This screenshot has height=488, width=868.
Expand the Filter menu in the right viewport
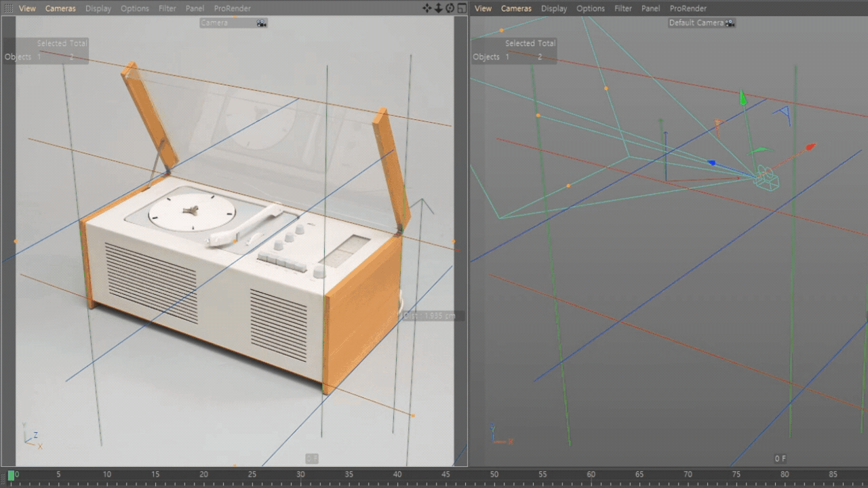coord(623,9)
